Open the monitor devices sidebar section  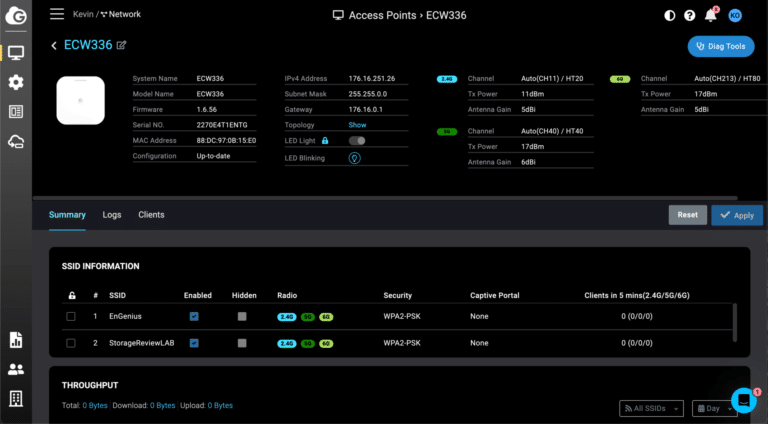click(x=16, y=53)
